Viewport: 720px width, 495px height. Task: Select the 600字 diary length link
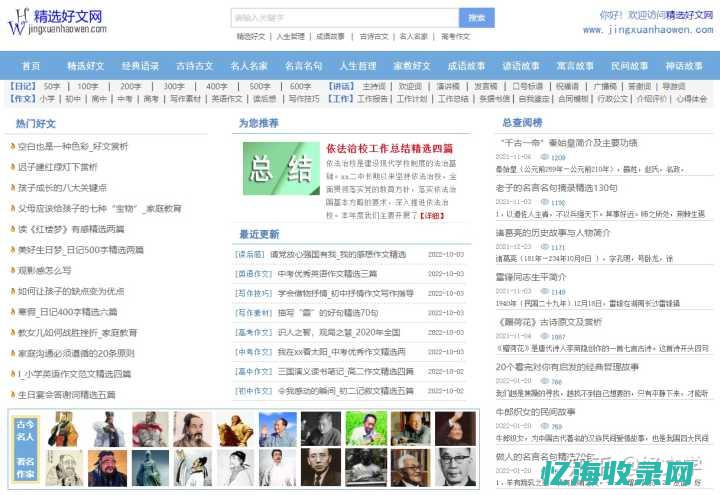300,86
